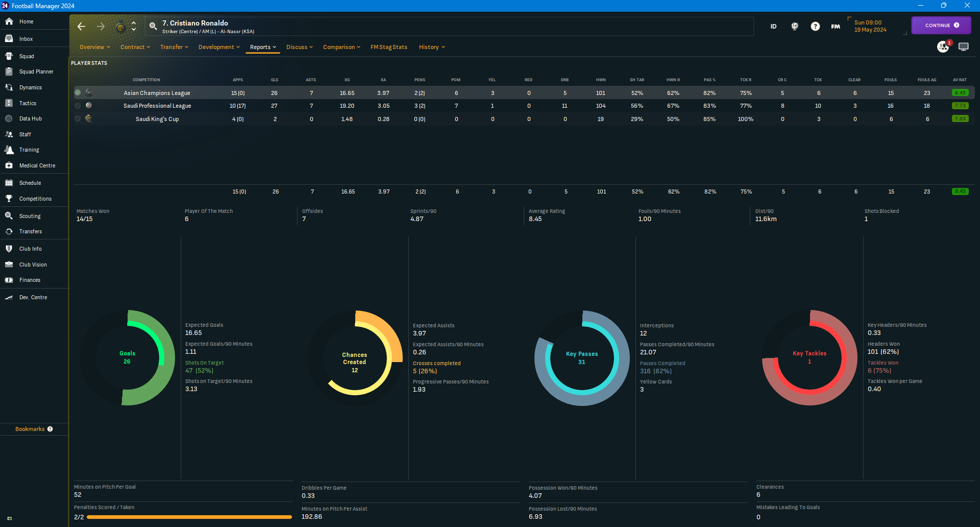Open the football notifications icon with badge
The image size is (980, 527).
click(943, 46)
